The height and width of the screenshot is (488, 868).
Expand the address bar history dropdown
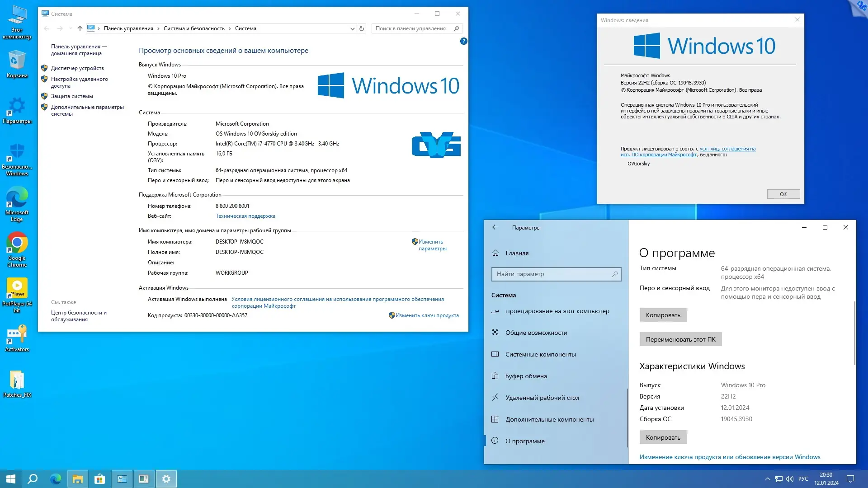352,28
